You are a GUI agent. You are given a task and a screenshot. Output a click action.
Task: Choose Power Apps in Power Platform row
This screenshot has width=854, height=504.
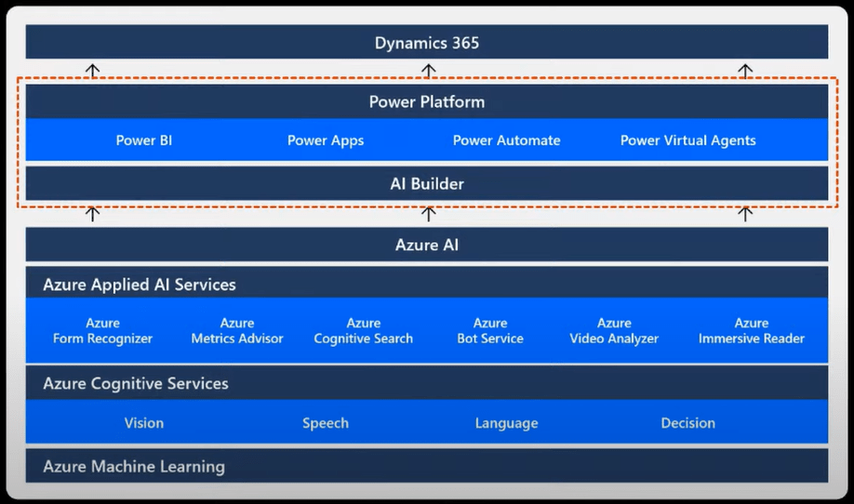click(x=326, y=140)
